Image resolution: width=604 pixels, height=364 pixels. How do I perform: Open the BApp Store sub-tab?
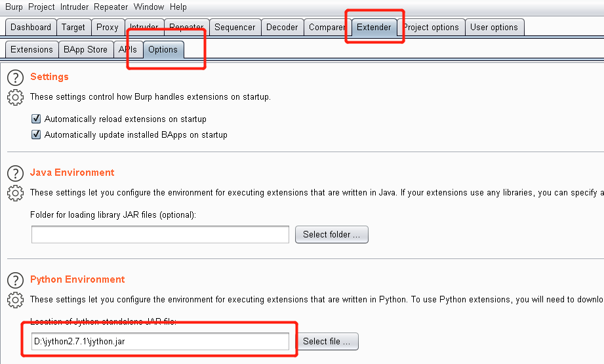(x=85, y=50)
